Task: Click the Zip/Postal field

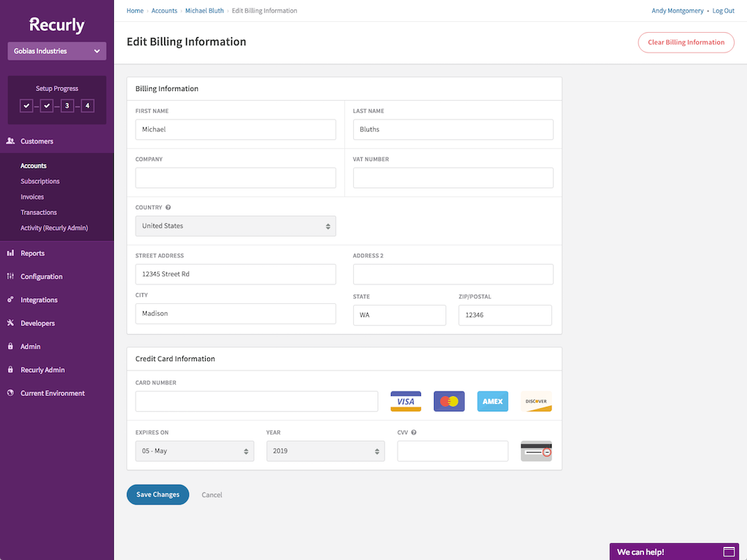Action: 505,315
